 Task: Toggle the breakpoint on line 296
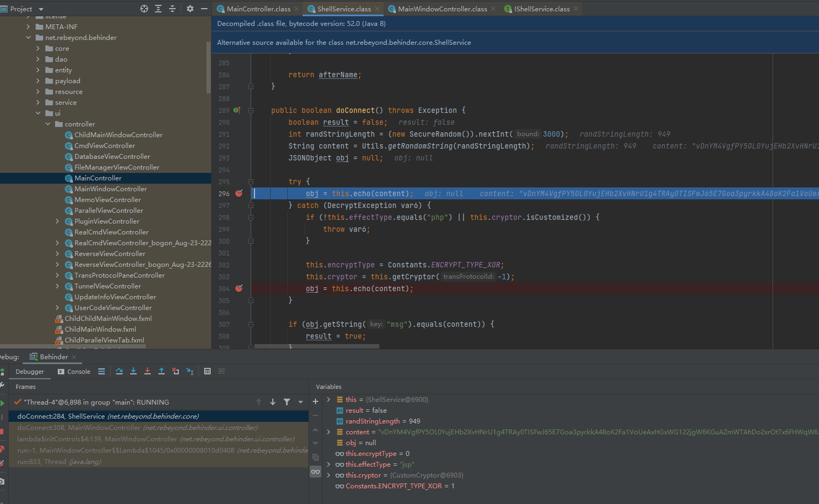point(239,193)
